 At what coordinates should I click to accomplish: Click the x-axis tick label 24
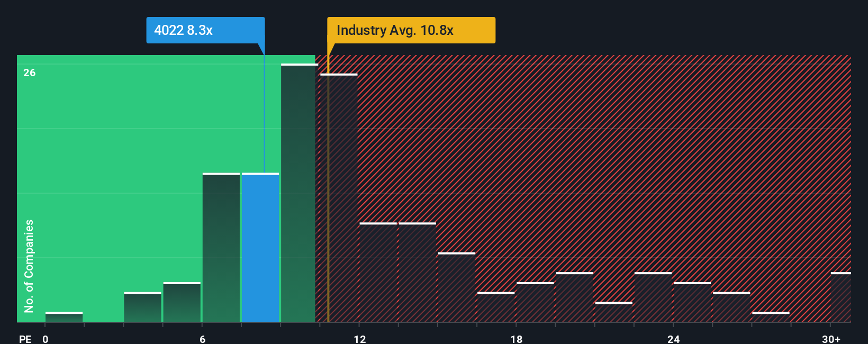pos(673,339)
